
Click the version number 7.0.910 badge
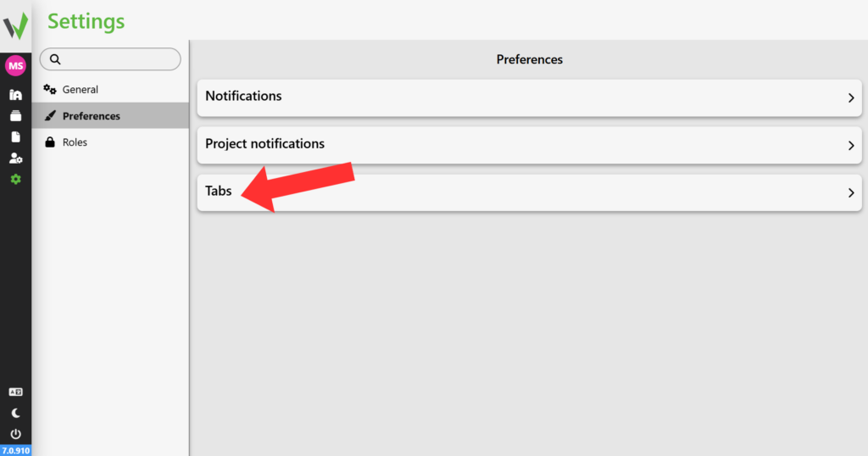click(15, 450)
